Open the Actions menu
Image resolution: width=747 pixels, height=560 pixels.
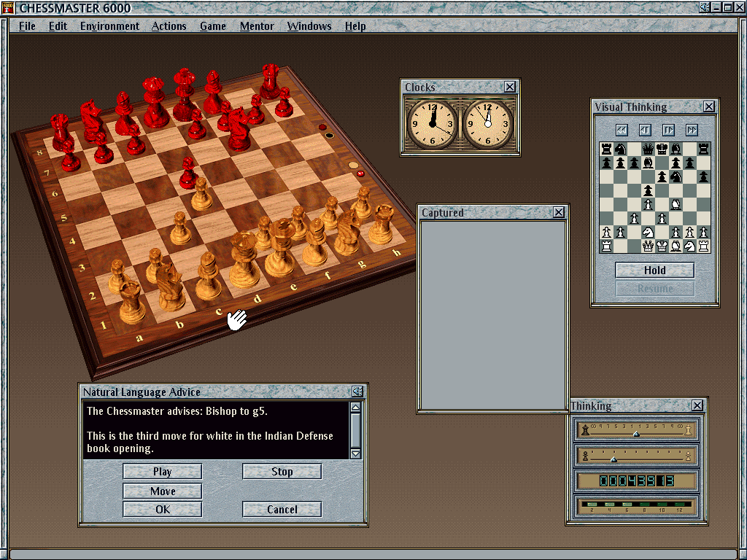(169, 26)
